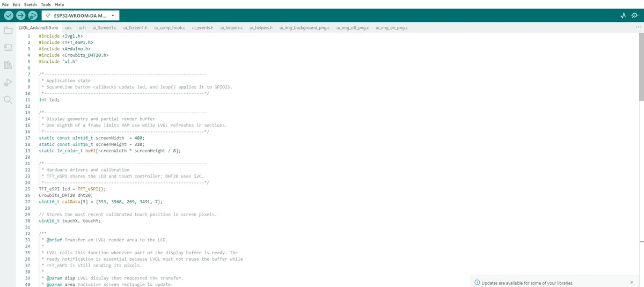This screenshot has height=287, width=644.
Task: Open the Library Manager books icon
Action: point(8,65)
